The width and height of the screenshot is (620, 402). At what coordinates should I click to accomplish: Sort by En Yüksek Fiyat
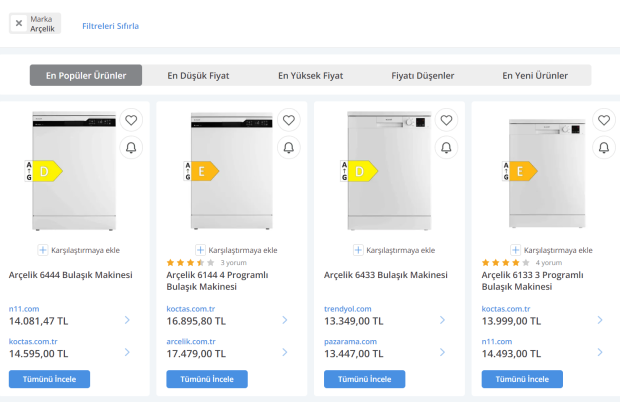point(310,75)
